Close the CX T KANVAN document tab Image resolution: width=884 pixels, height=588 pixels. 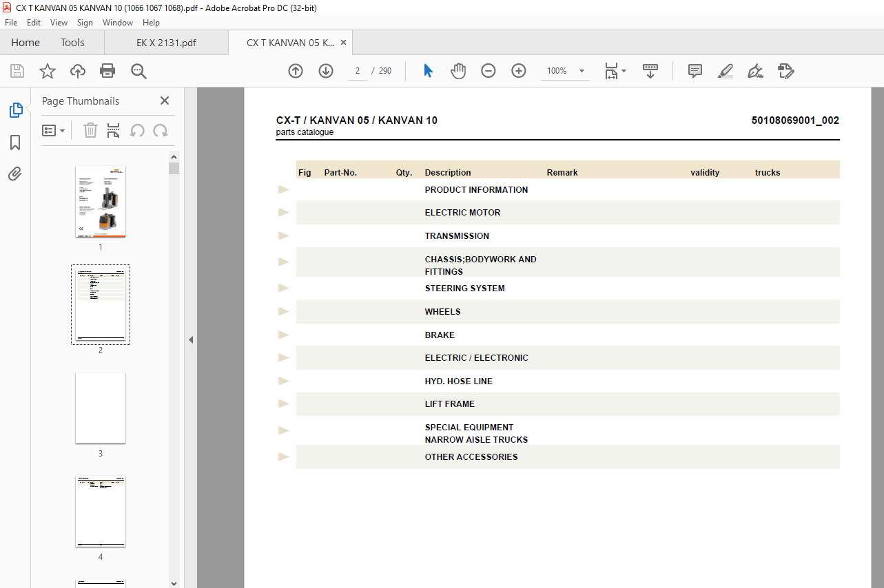tap(343, 43)
